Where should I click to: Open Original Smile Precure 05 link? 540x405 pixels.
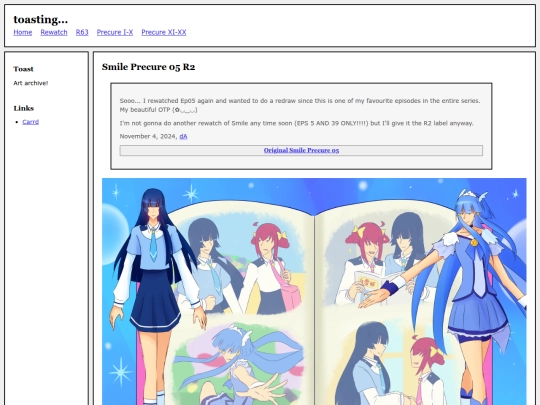coord(301,150)
